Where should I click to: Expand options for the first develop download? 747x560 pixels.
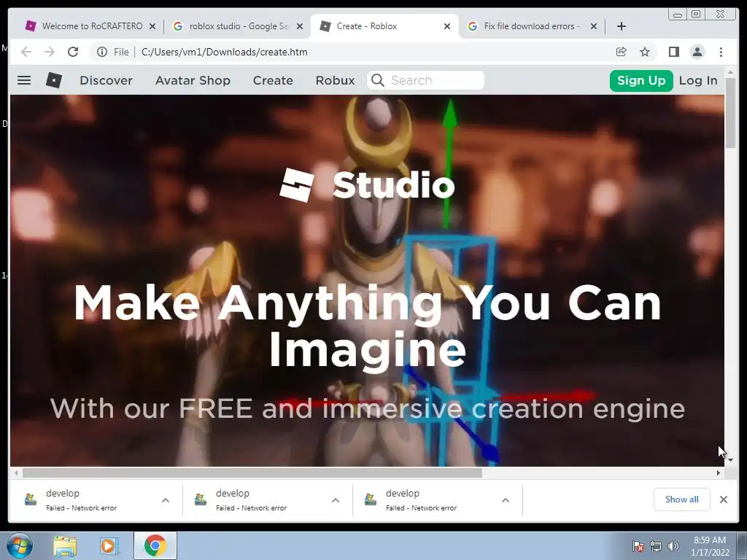166,500
